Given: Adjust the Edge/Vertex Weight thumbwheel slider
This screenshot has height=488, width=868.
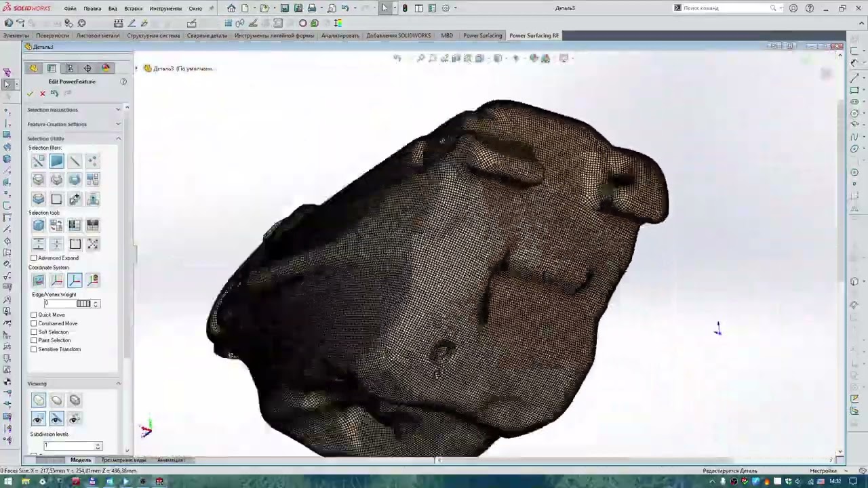Looking at the screenshot, I should coord(83,304).
